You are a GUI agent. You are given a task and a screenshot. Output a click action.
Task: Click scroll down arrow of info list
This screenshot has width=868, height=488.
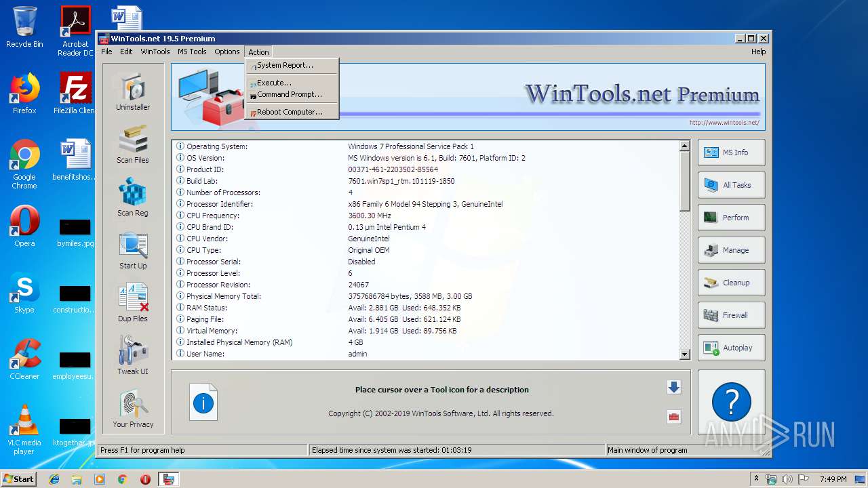click(x=684, y=354)
